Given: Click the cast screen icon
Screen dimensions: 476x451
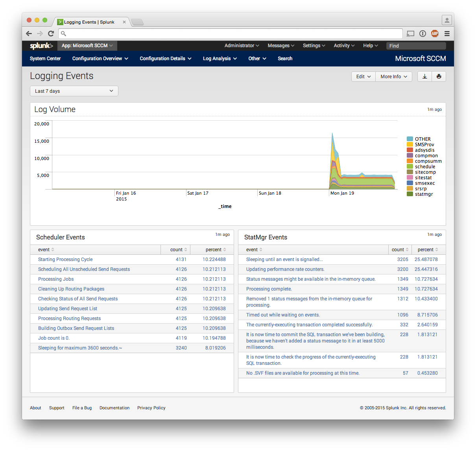Looking at the screenshot, I should (x=411, y=33).
